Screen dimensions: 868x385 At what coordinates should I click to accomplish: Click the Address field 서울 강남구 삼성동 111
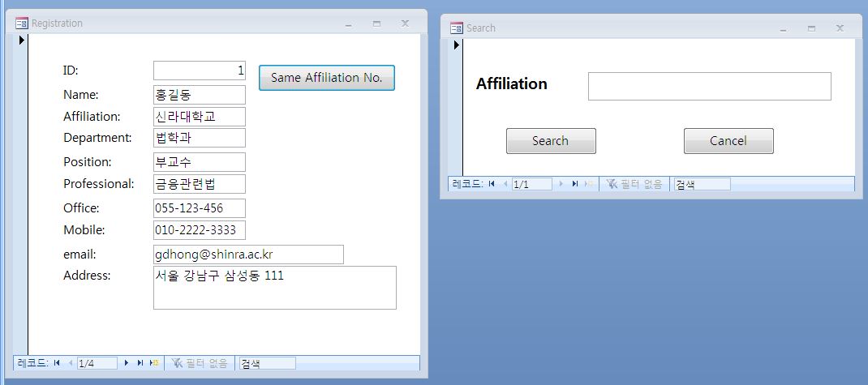click(x=274, y=288)
